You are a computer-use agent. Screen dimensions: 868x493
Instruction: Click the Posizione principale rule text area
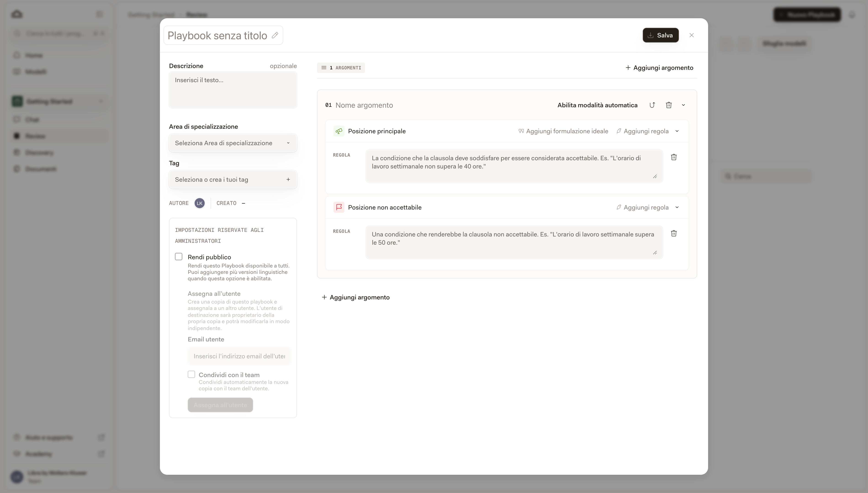point(514,166)
